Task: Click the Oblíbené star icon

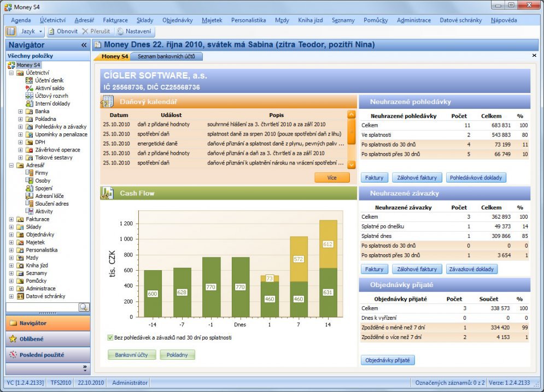Action: tap(13, 339)
